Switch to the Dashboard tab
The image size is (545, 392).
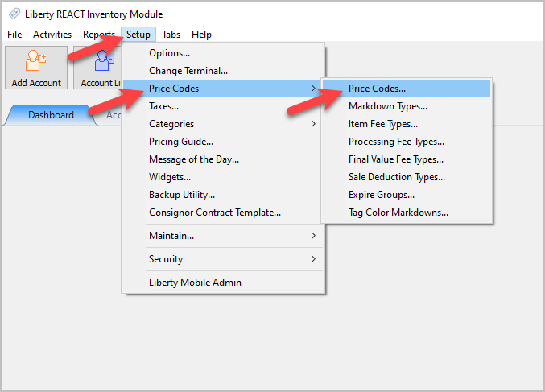click(51, 115)
